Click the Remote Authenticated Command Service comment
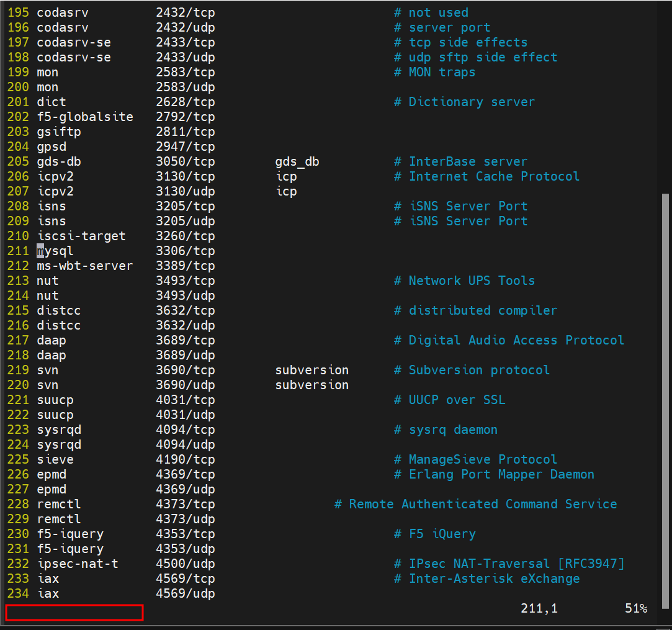The width and height of the screenshot is (672, 630). [475, 505]
